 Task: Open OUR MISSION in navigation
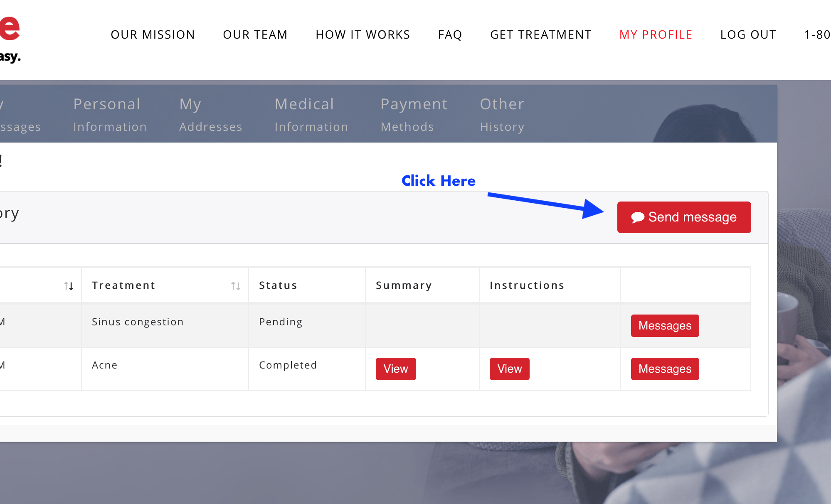click(153, 35)
